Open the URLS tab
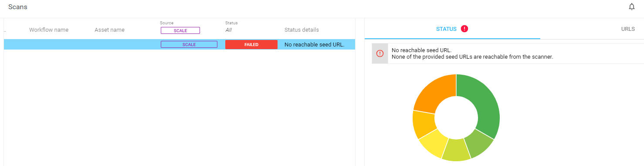Viewport: 644px width, 166px height. click(628, 29)
